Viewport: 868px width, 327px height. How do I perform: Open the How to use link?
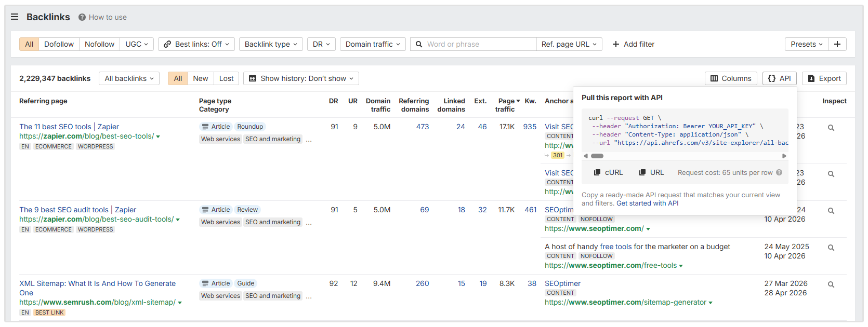click(108, 17)
